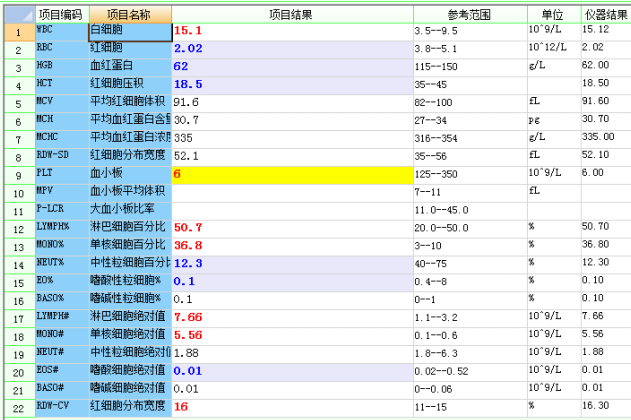Click the yellow highlighted PLT result cell

click(x=292, y=174)
